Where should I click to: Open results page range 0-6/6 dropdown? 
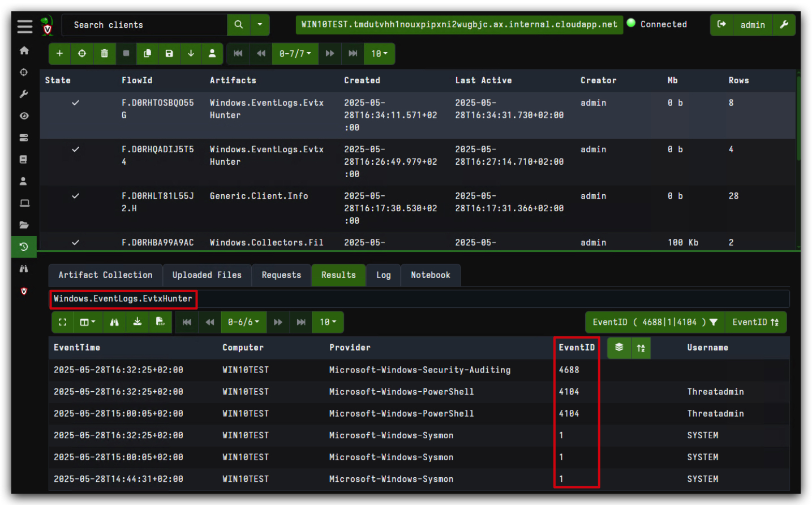(243, 322)
